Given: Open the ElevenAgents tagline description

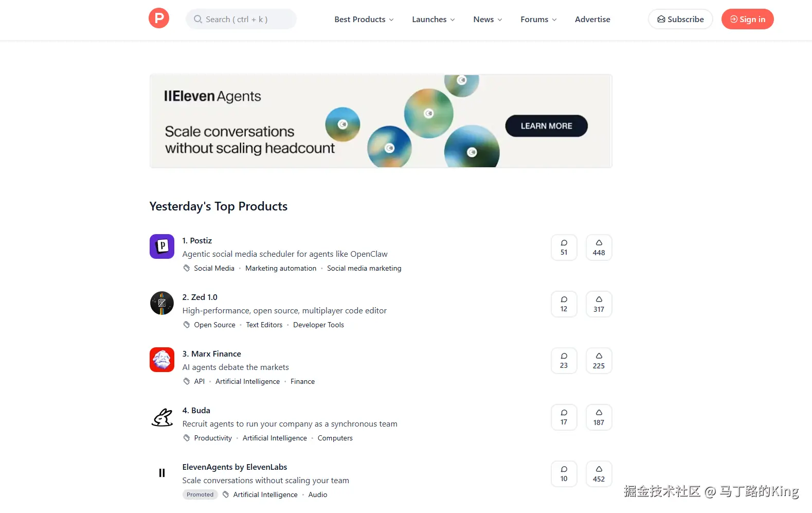Looking at the screenshot, I should (x=265, y=480).
